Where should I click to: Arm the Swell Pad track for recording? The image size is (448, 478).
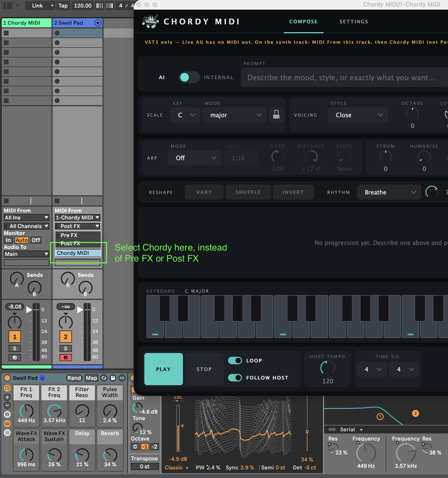point(66,357)
